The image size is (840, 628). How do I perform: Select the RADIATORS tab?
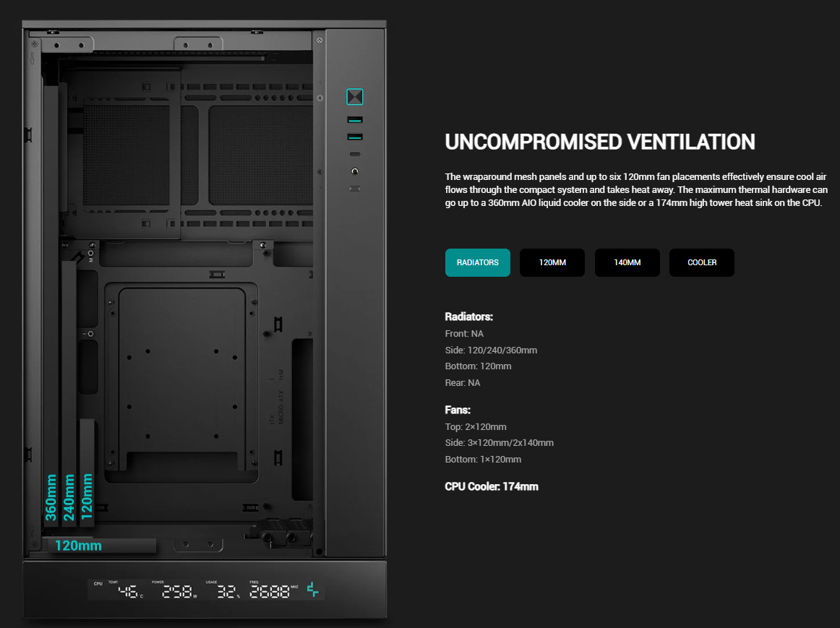click(x=478, y=262)
